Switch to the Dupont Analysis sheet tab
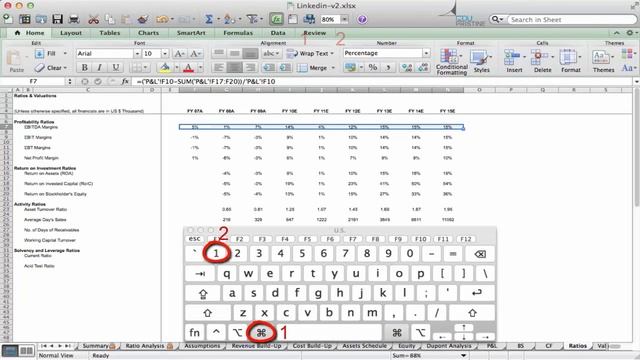This screenshot has width=640, height=360. pos(449,346)
